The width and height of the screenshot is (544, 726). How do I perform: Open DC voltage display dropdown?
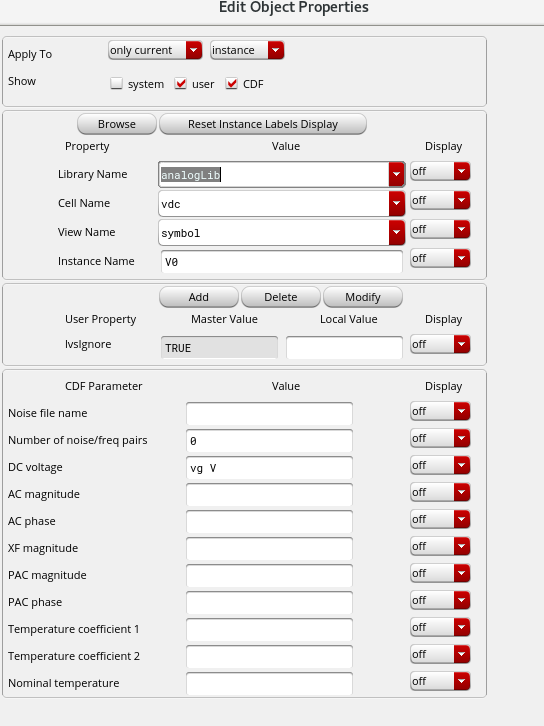[440, 465]
